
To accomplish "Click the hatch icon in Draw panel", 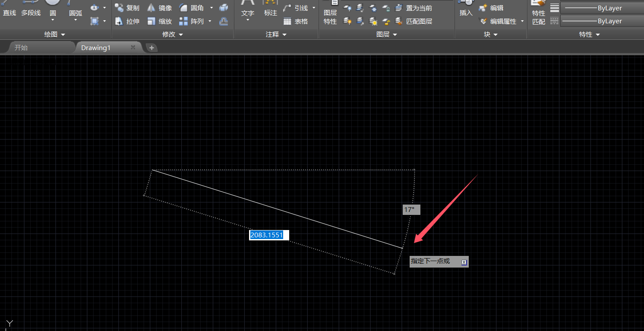I will click(x=95, y=21).
